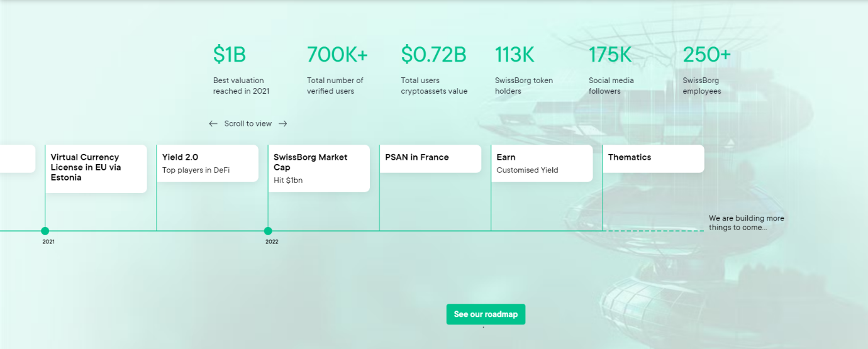Click the $0.72B cryptoassets value stat
The height and width of the screenshot is (349, 868).
pos(433,55)
